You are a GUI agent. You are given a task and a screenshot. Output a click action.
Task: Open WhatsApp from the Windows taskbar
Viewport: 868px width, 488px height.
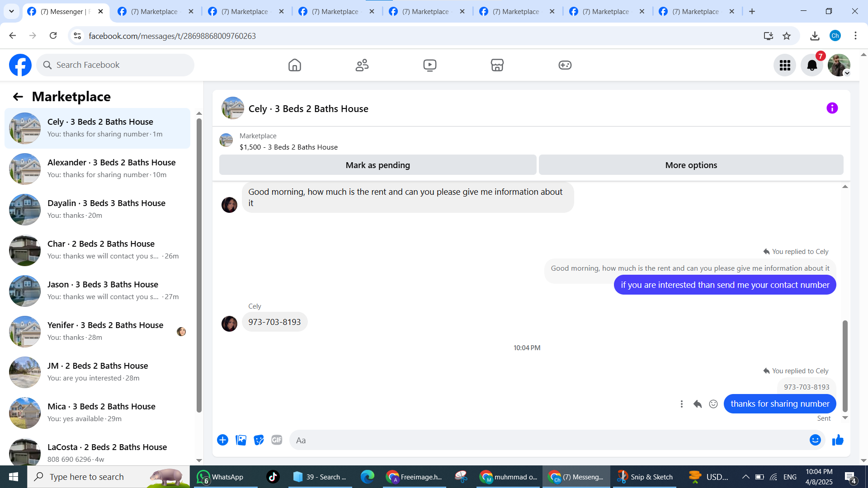[222, 477]
